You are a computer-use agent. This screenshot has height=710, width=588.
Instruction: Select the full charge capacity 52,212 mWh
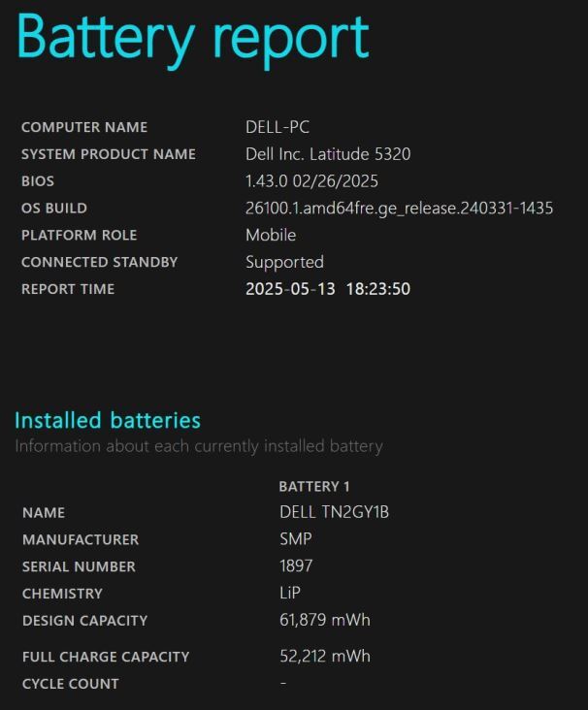point(325,657)
